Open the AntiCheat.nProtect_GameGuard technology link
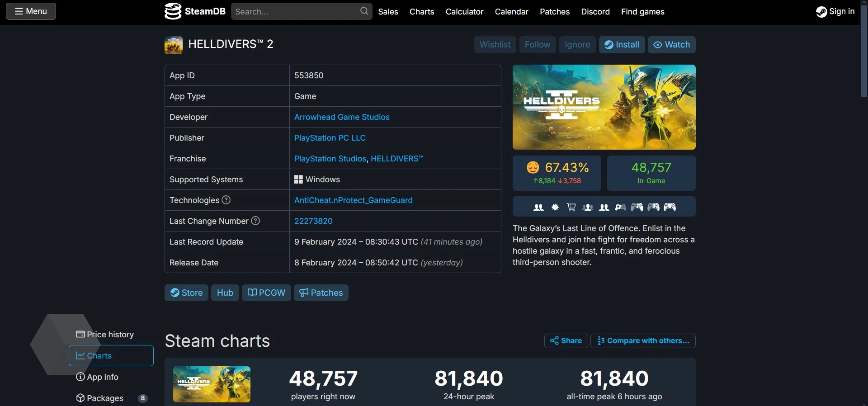Image resolution: width=868 pixels, height=406 pixels. pyautogui.click(x=354, y=200)
